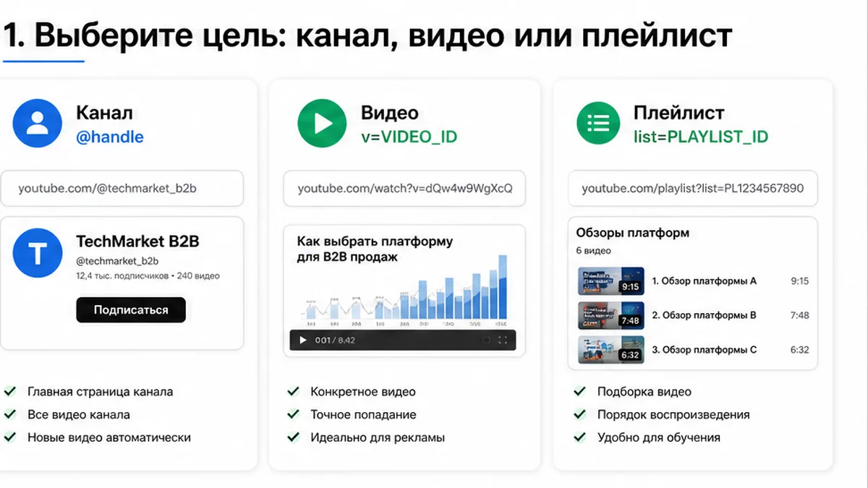Click the Главная страница канала text
The image size is (868, 488).
(x=101, y=392)
